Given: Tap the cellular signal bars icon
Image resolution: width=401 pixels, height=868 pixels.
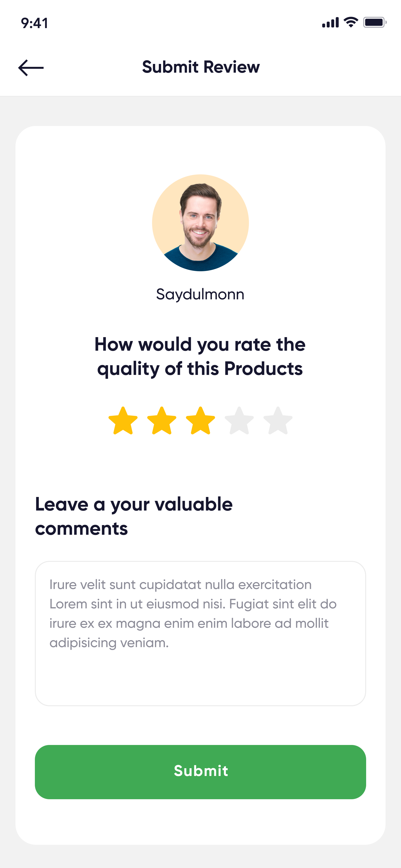Looking at the screenshot, I should tap(330, 23).
